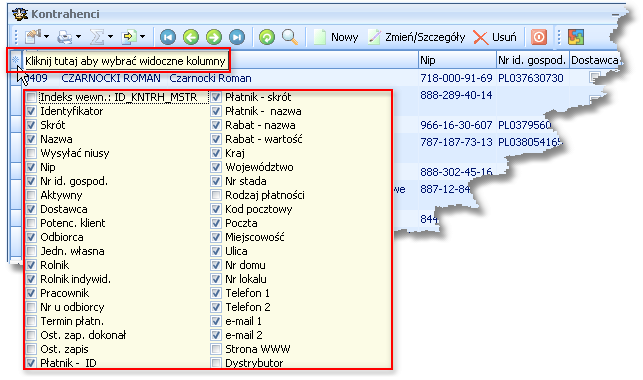Uncheck the Nr stada checkbox

pyautogui.click(x=216, y=181)
